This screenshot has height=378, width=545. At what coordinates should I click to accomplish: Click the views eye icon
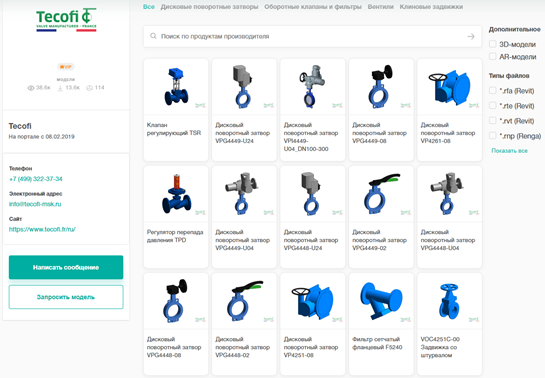click(x=31, y=88)
